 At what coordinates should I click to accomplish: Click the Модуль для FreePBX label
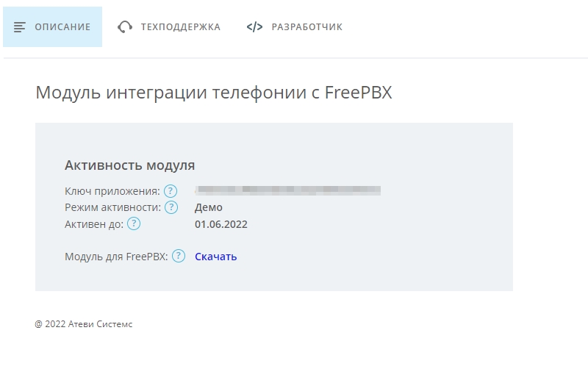pyautogui.click(x=116, y=257)
